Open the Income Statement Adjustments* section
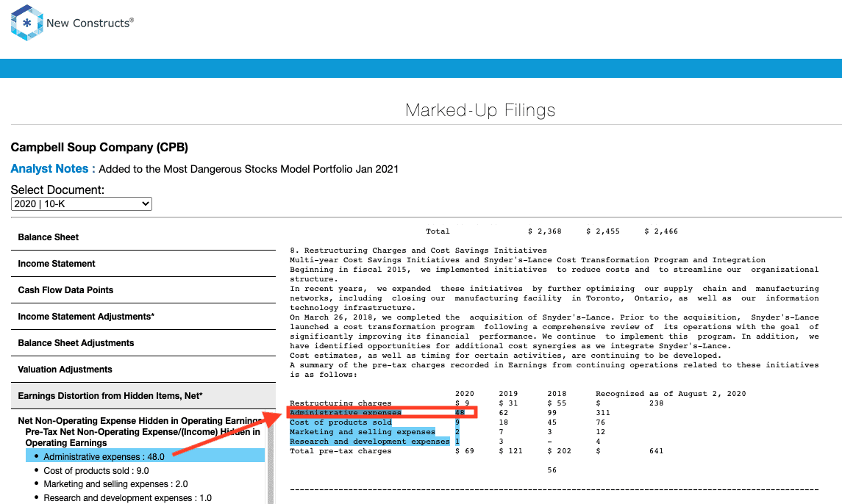 coord(143,317)
